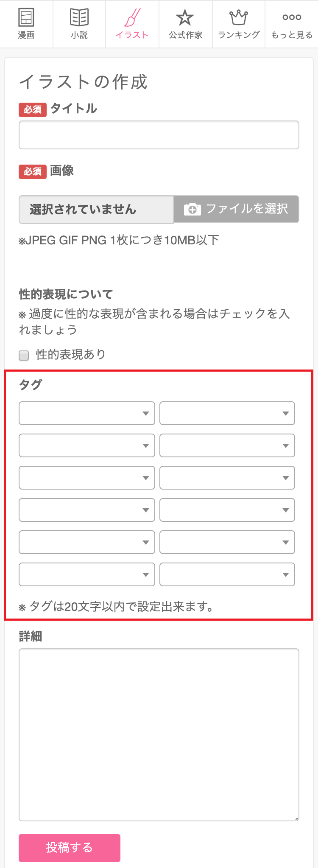
Task: Click inside the 詳細 description textarea
Action: (x=159, y=735)
